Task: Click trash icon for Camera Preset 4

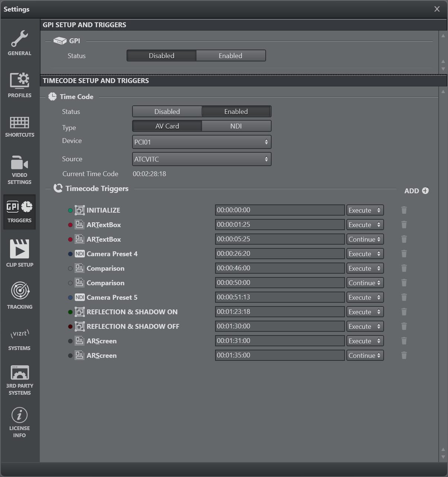Action: pyautogui.click(x=404, y=254)
